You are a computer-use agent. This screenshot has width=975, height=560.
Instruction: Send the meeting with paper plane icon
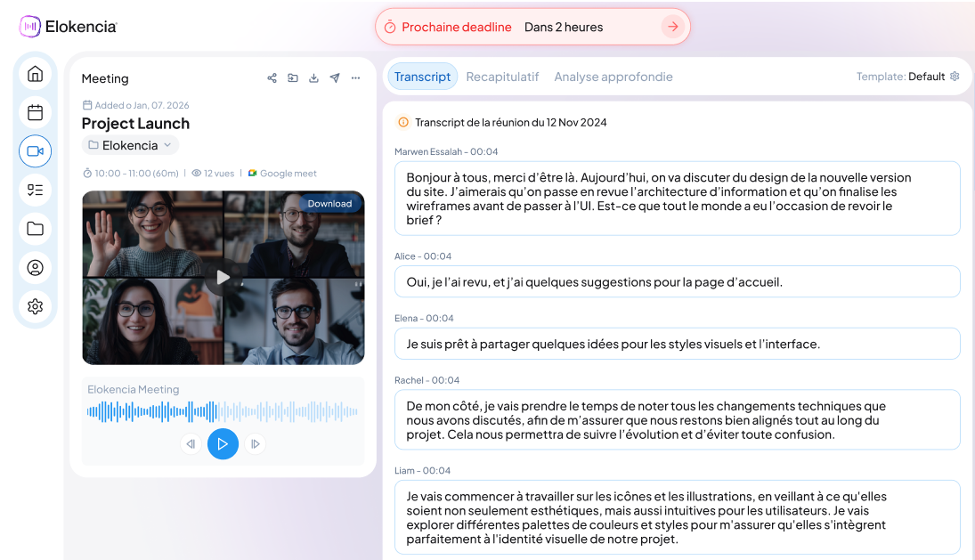point(335,77)
